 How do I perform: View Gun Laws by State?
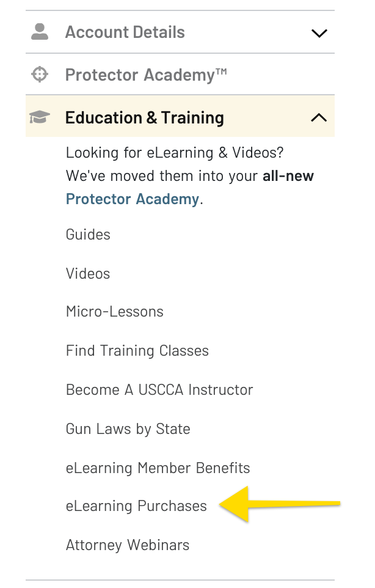coord(128,429)
